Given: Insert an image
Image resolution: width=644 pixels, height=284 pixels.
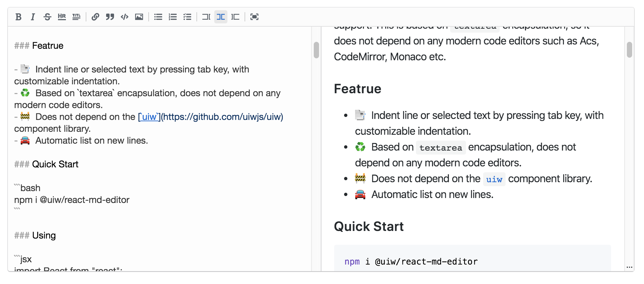Looking at the screenshot, I should (139, 17).
